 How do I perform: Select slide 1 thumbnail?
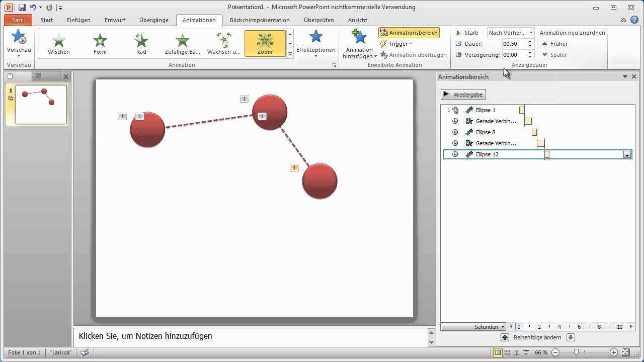click(x=41, y=104)
